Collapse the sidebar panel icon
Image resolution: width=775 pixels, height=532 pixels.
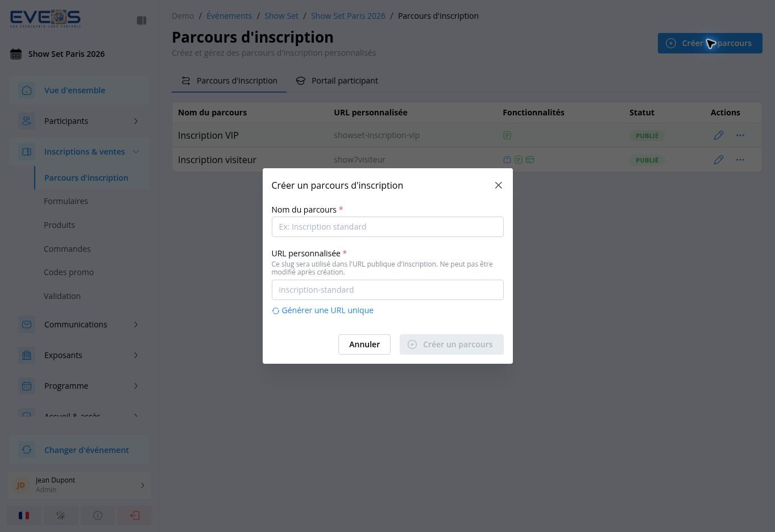coord(142,20)
